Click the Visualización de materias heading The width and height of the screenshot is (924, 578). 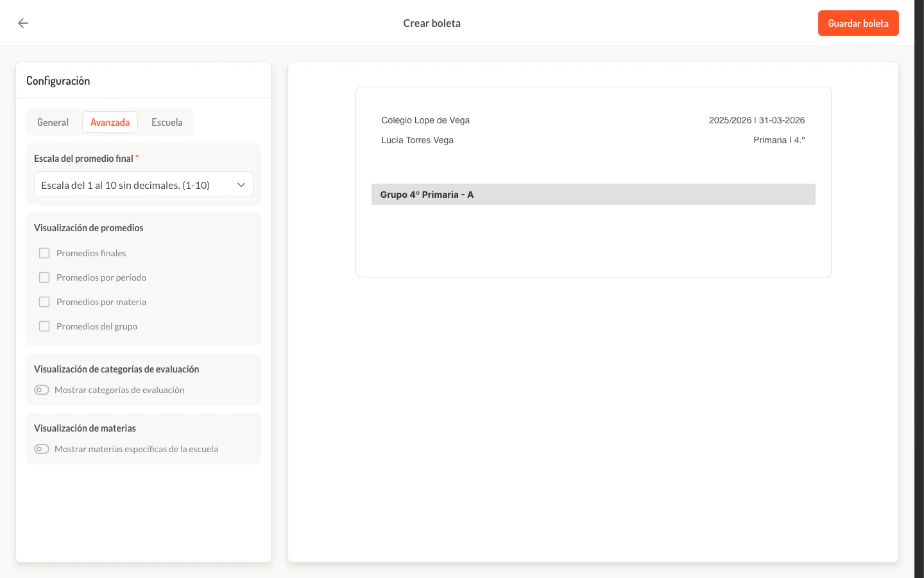pyautogui.click(x=85, y=428)
